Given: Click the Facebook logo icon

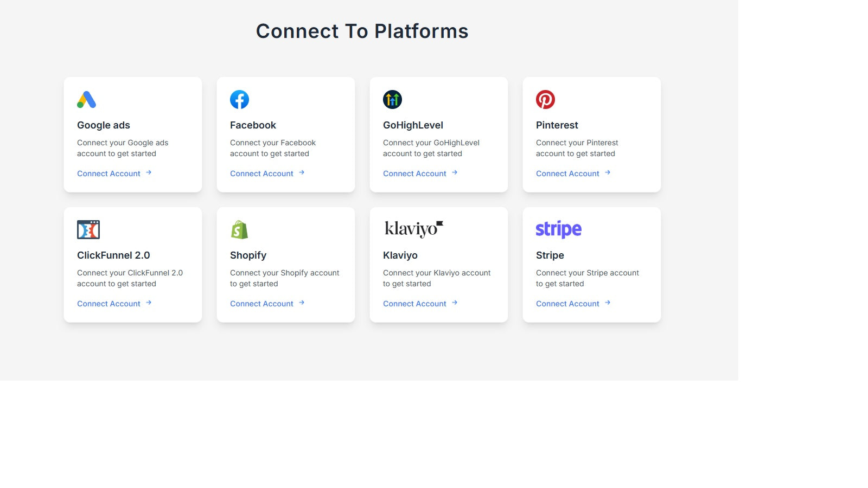Looking at the screenshot, I should click(x=239, y=100).
